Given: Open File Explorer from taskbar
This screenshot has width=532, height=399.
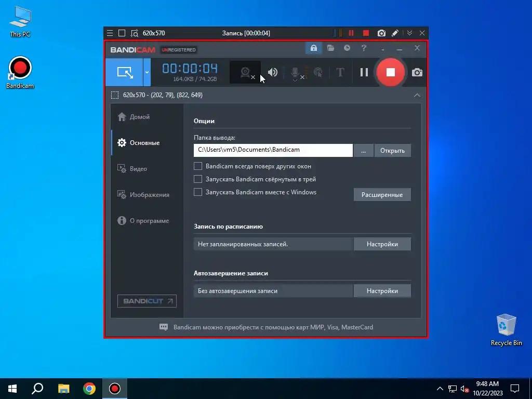Looking at the screenshot, I should (x=63, y=389).
